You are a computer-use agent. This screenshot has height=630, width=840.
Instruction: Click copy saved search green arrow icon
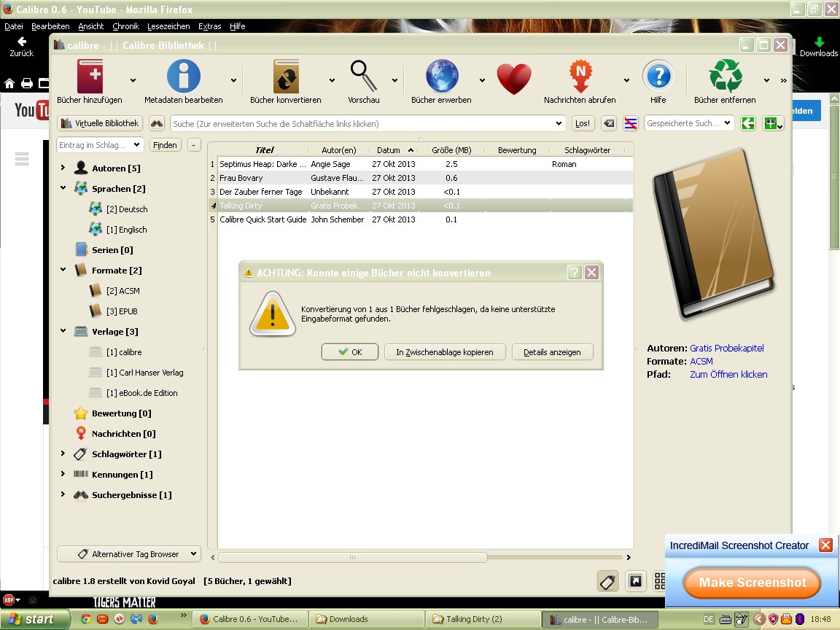click(748, 123)
